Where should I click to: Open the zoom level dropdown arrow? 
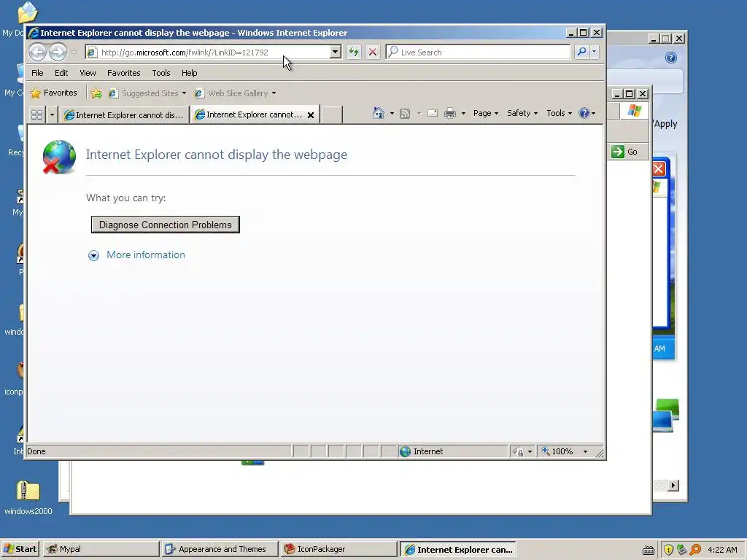click(585, 451)
